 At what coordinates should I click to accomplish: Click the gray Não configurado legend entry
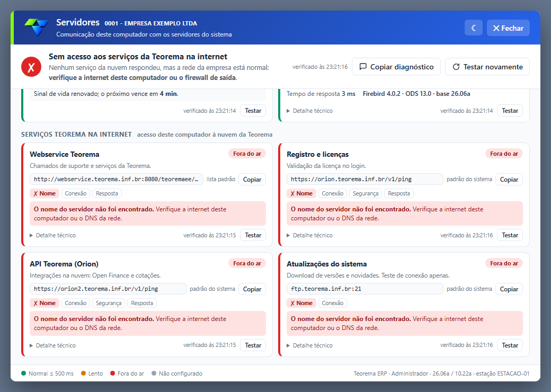177,373
